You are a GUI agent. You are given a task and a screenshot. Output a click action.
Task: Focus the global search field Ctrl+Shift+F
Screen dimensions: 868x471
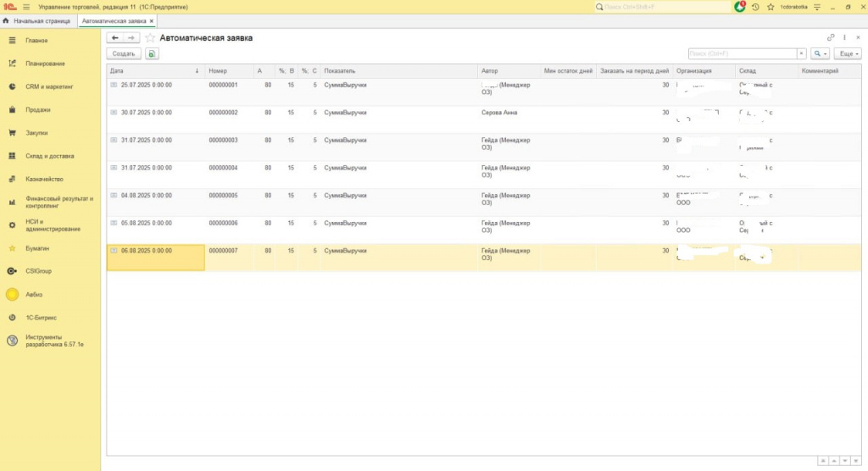click(662, 7)
